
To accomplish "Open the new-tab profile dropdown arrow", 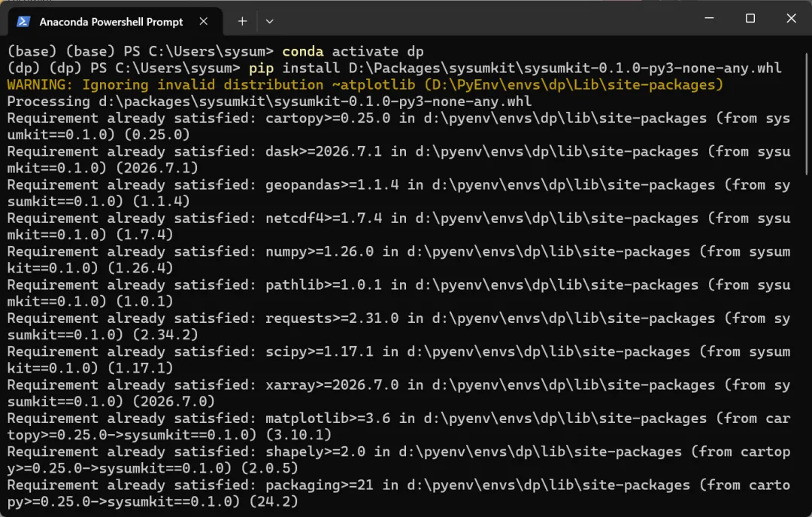I will [269, 21].
